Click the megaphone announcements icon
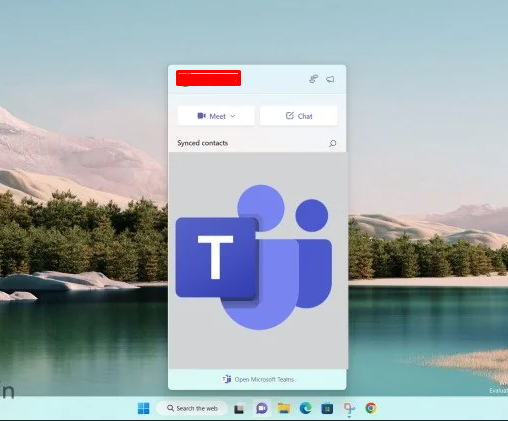508x421 pixels. (330, 79)
